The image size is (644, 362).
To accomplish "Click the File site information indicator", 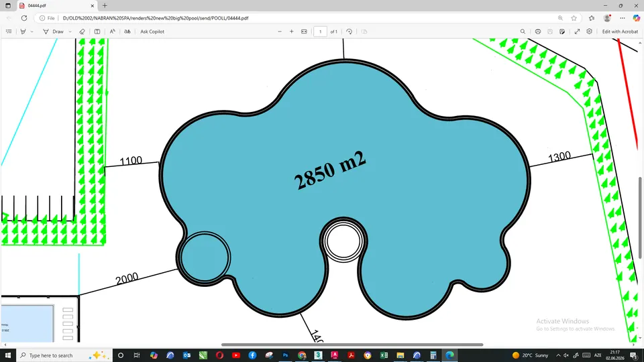I will tap(47, 18).
